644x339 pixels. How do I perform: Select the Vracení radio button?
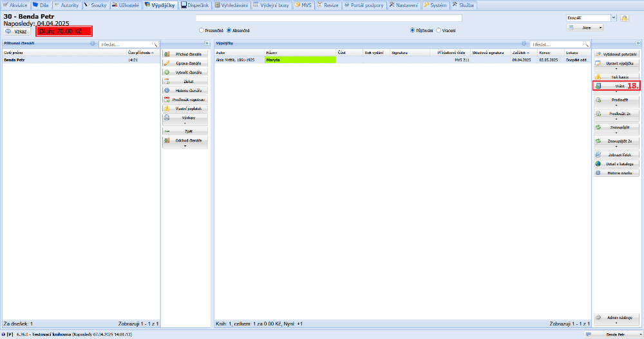pyautogui.click(x=439, y=30)
